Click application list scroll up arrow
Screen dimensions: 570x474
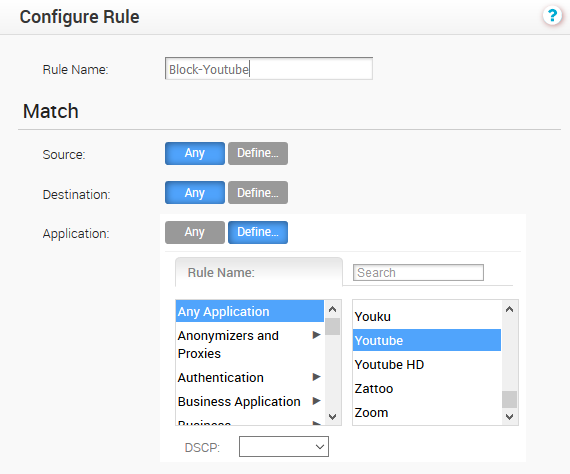coord(509,309)
